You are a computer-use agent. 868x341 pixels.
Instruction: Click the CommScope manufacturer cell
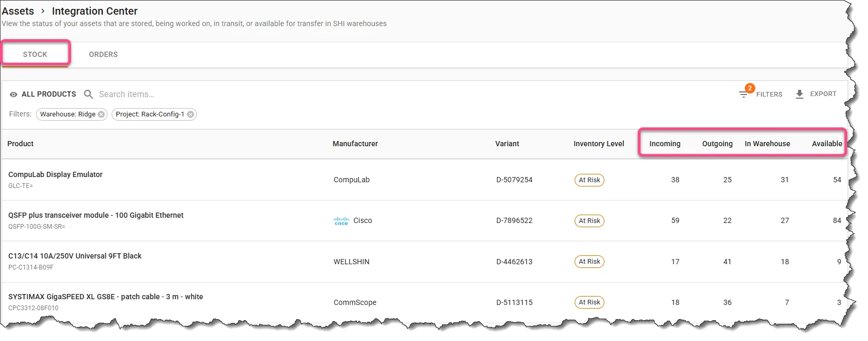click(355, 302)
